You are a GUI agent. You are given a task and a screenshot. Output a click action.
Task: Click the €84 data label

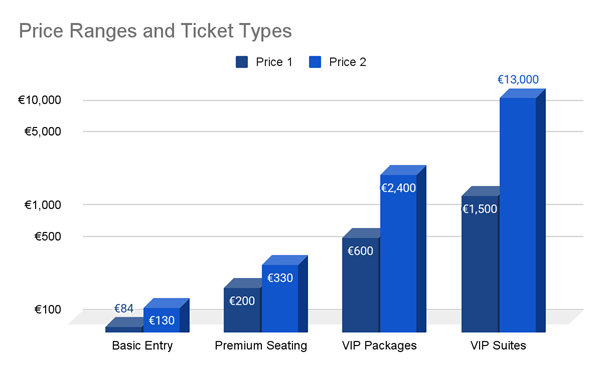point(124,308)
